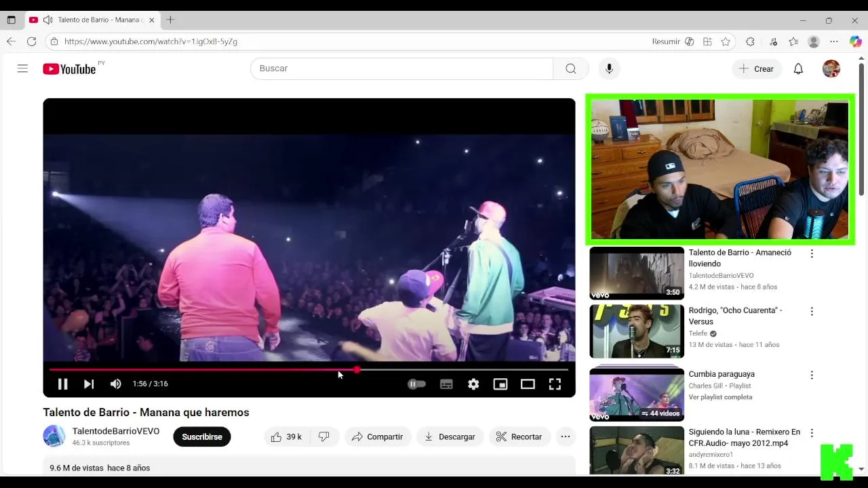Open the Copilot sidebar icon
Viewport: 868px width, 488px height.
click(x=856, y=41)
